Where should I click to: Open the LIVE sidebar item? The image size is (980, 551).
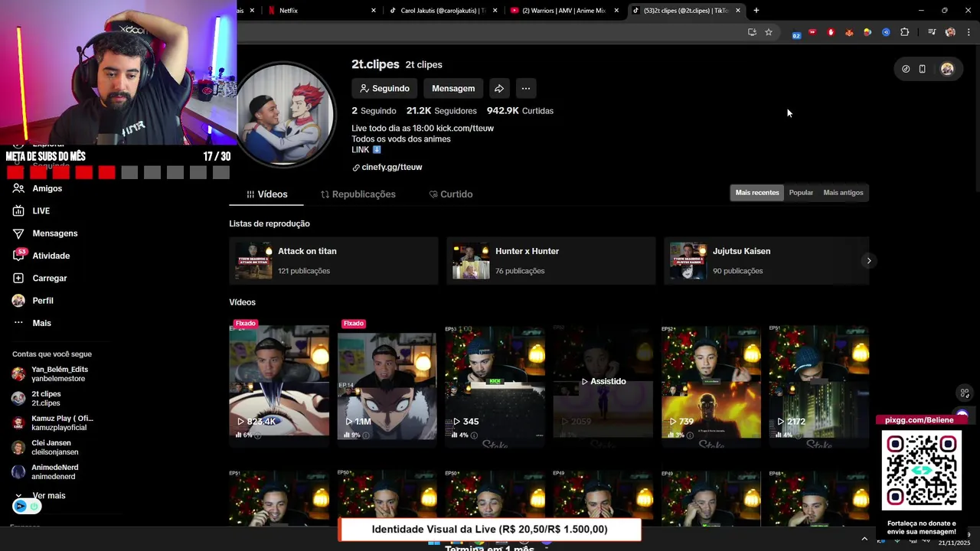[41, 211]
